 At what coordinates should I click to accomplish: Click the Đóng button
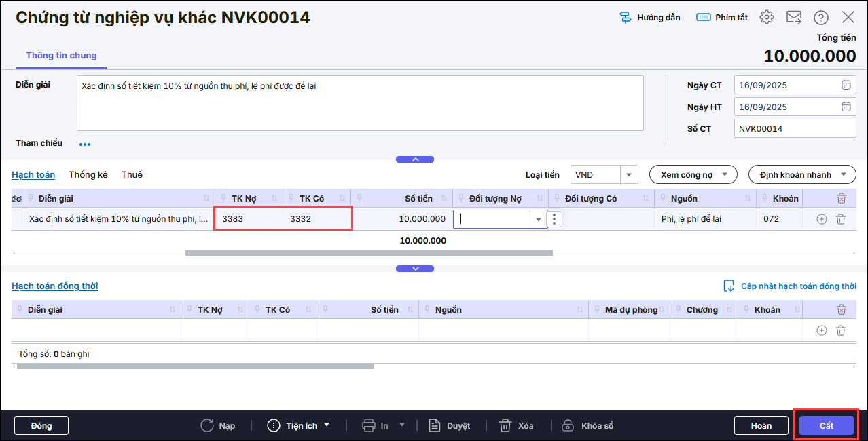pos(41,425)
